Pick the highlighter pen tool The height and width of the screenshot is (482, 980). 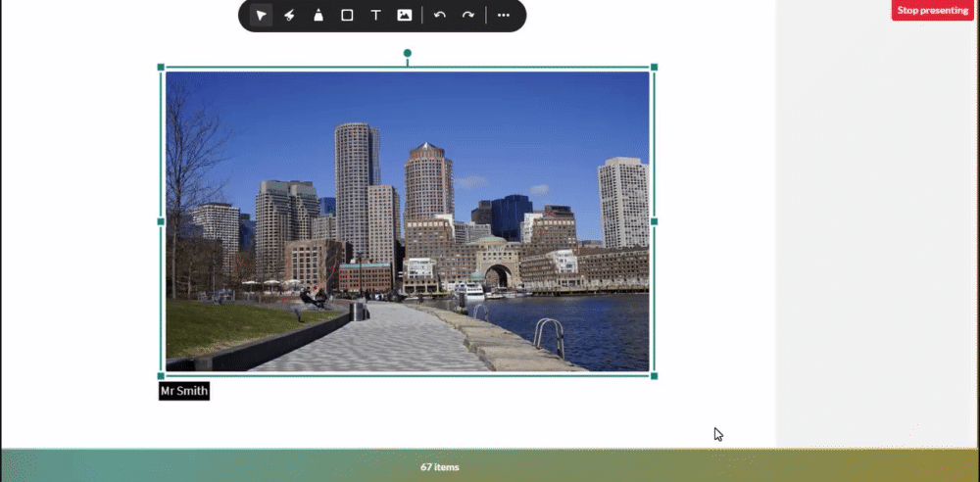coord(318,16)
